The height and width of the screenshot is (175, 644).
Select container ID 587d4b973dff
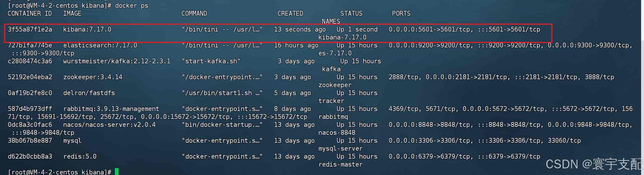[x=30, y=109]
